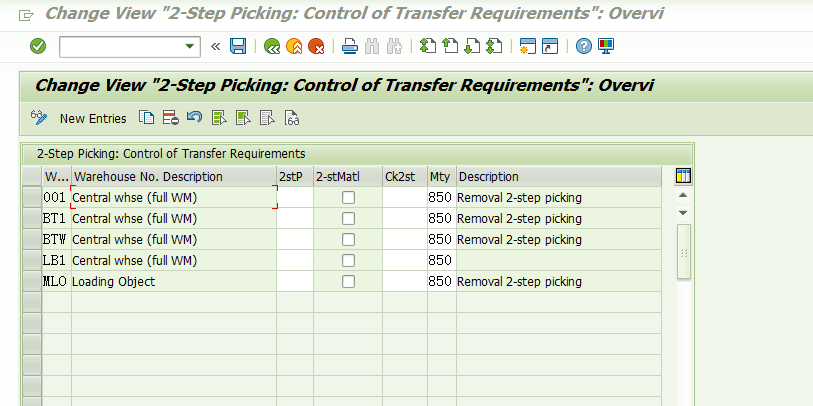
Task: Click the green Back arrow icon
Action: click(x=272, y=47)
